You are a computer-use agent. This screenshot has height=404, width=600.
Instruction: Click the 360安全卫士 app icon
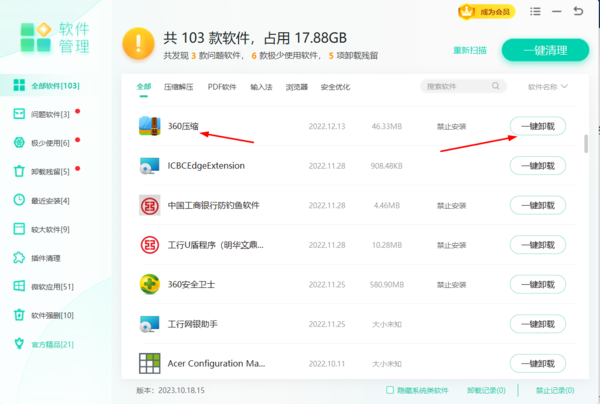[150, 284]
